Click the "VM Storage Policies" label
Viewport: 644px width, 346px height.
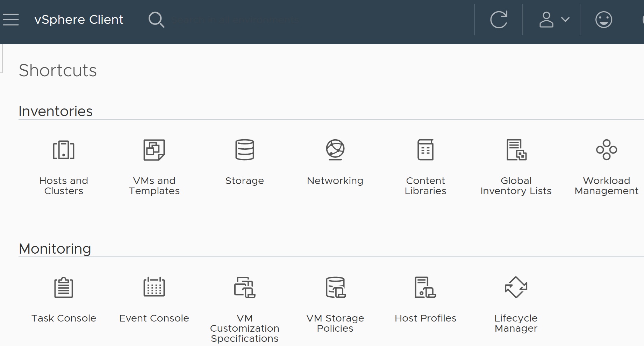pyautogui.click(x=335, y=323)
